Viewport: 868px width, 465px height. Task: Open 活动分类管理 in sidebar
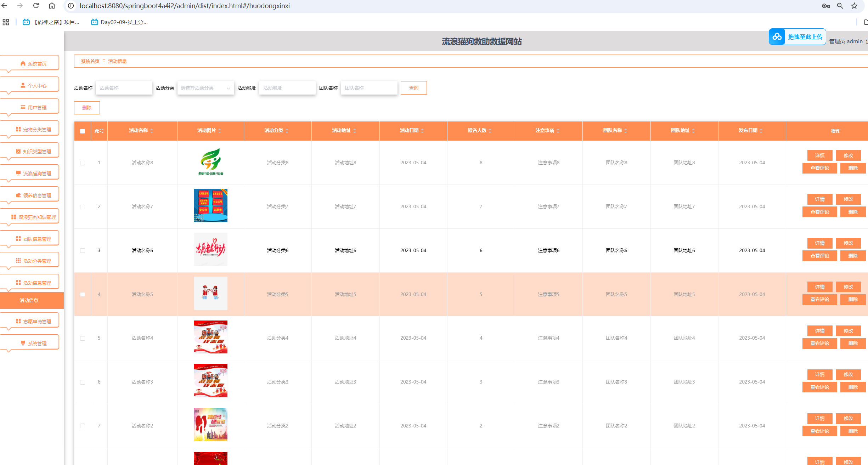coord(30,261)
